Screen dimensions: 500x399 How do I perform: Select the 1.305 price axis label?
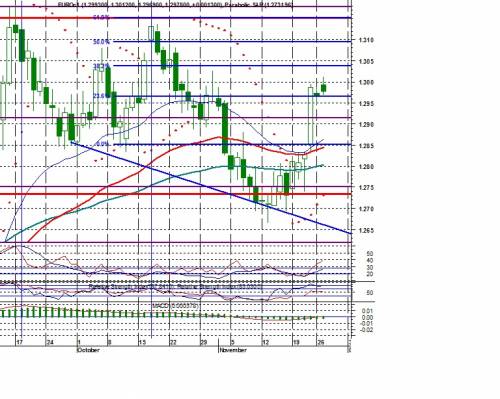coord(366,61)
